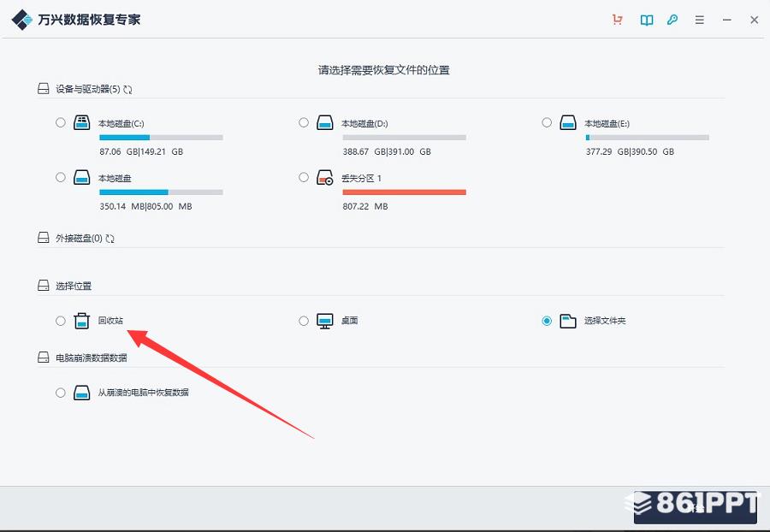Screen dimensions: 770x532
Task: Click the 350.14 MB|805.00 MB text
Action: point(145,207)
